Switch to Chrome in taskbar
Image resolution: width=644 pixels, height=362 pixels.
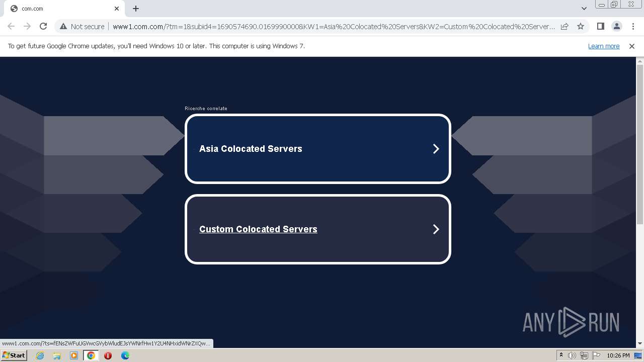pos(91,355)
